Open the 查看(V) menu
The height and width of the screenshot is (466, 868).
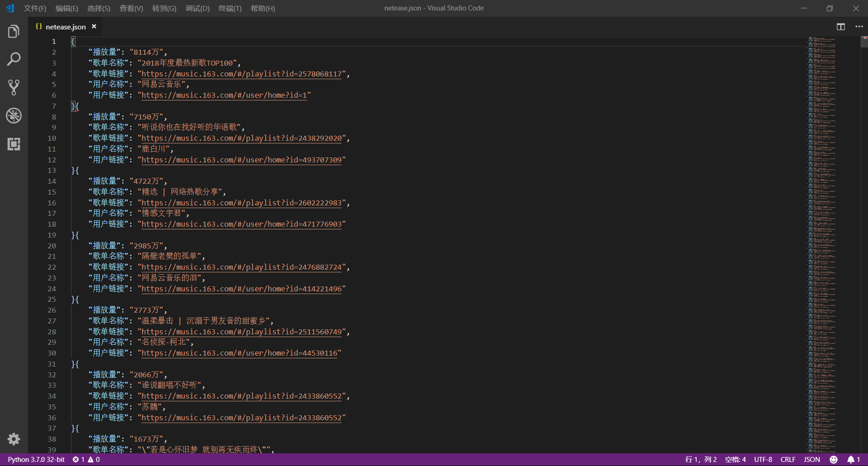[x=131, y=8]
